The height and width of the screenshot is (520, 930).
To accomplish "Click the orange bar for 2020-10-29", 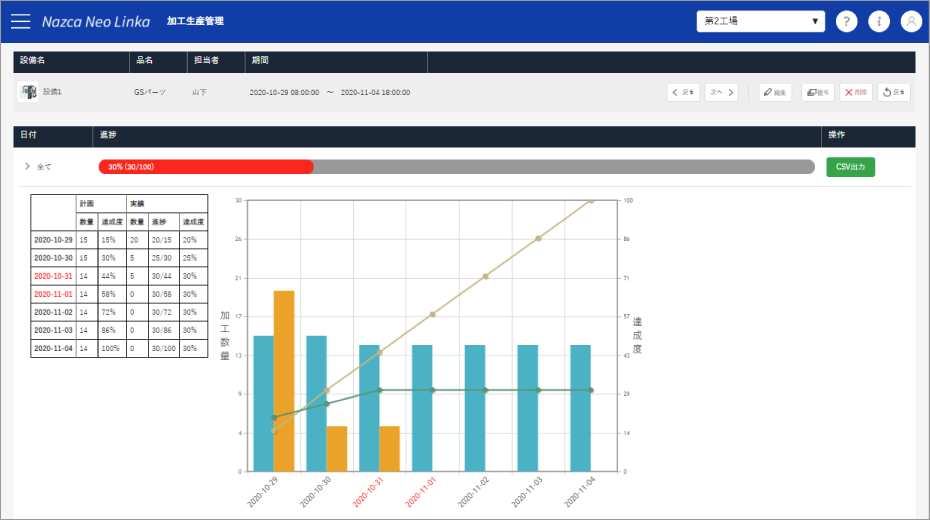I will [x=284, y=380].
